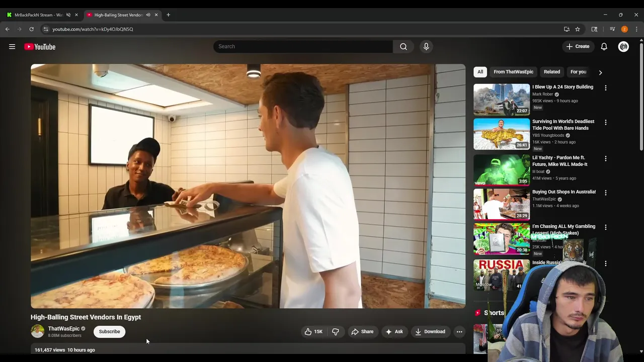Click the '161,457 views' description text
644x362 pixels.
pyautogui.click(x=50, y=350)
